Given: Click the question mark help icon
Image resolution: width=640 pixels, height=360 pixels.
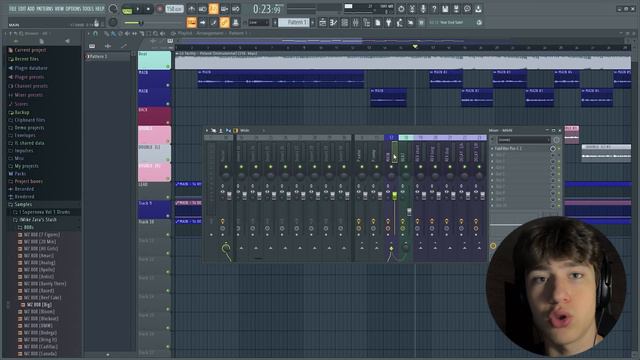Looking at the screenshot, I should 434,9.
